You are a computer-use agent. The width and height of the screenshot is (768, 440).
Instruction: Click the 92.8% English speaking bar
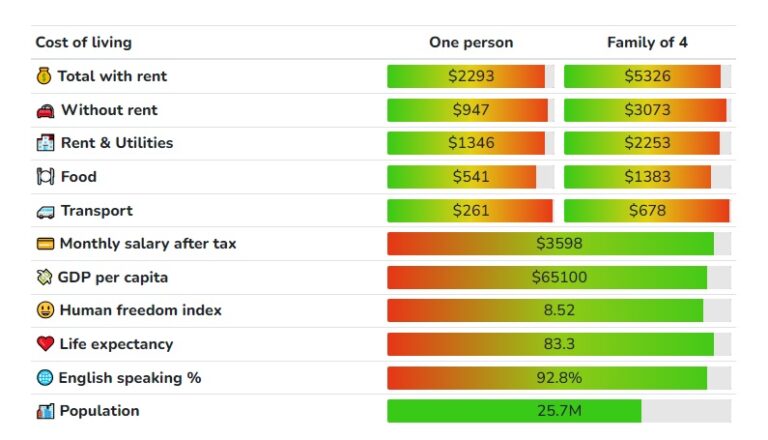[x=558, y=378]
